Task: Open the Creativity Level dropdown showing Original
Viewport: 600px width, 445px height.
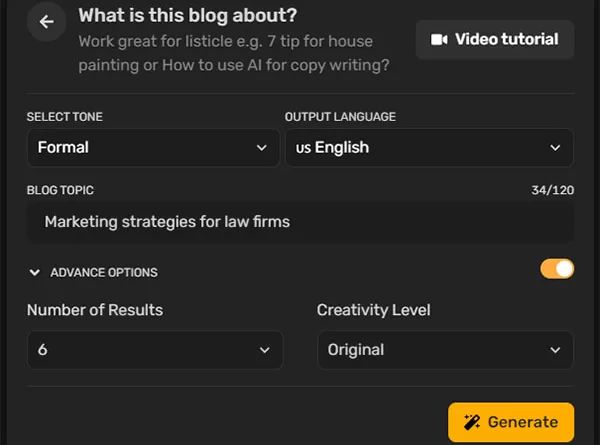Action: pyautogui.click(x=445, y=350)
